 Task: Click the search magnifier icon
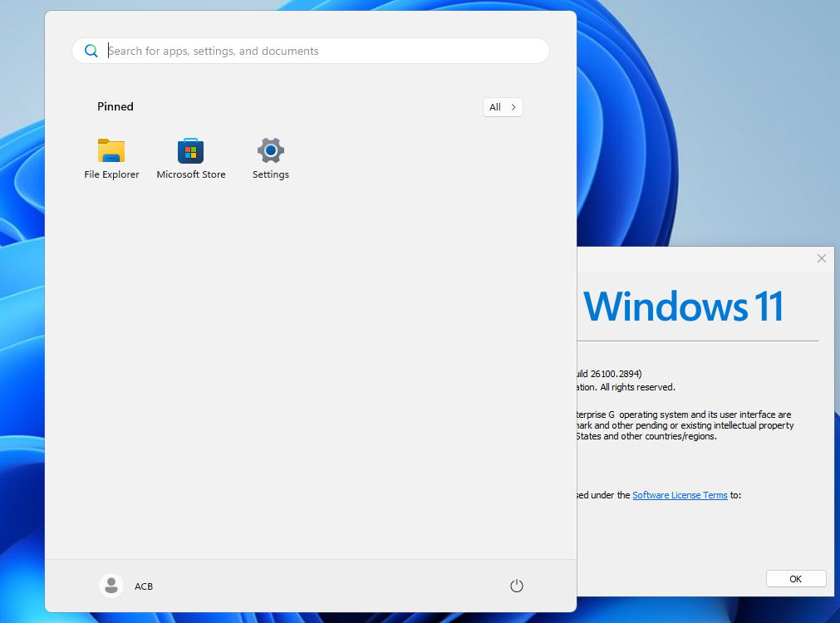(x=91, y=51)
